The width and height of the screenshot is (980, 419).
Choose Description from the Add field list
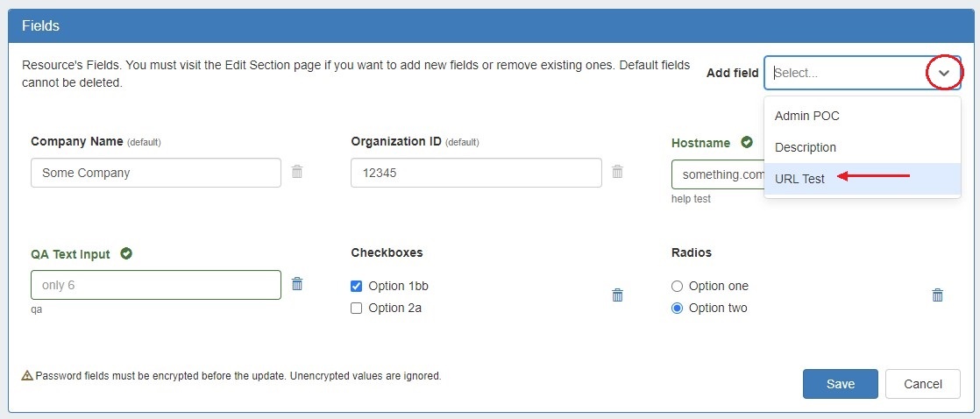[x=805, y=147]
